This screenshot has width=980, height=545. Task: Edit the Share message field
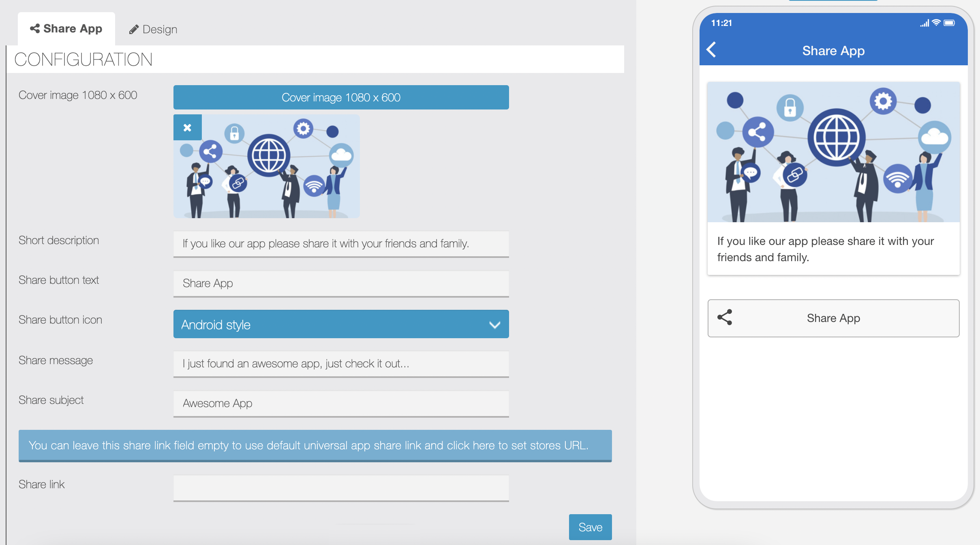pyautogui.click(x=341, y=364)
